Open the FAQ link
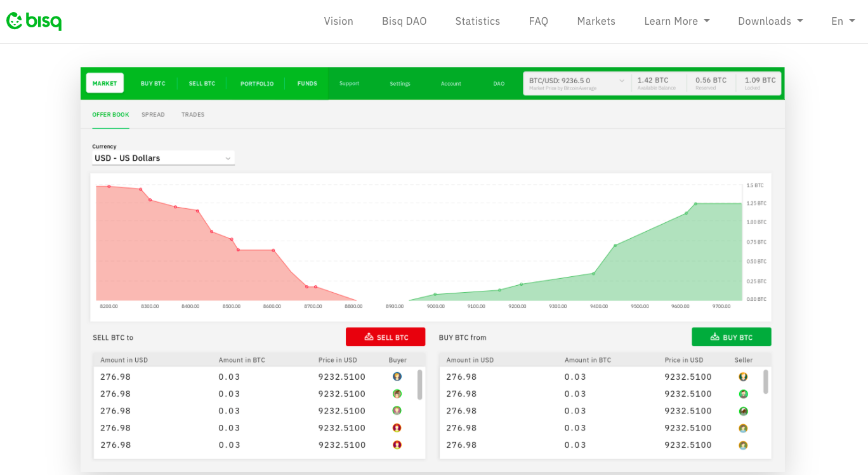 click(x=539, y=22)
